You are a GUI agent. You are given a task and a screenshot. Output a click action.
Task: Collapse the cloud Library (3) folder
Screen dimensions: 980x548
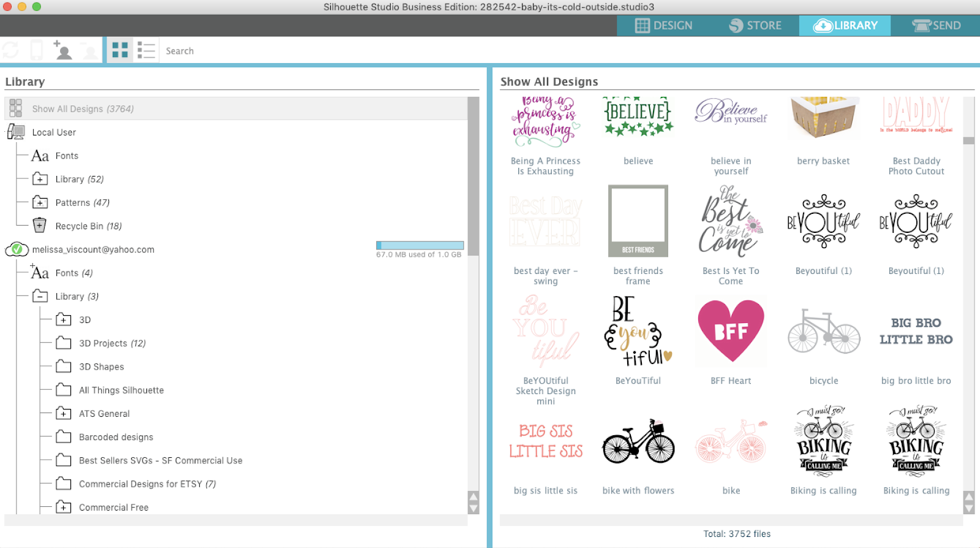pyautogui.click(x=40, y=296)
